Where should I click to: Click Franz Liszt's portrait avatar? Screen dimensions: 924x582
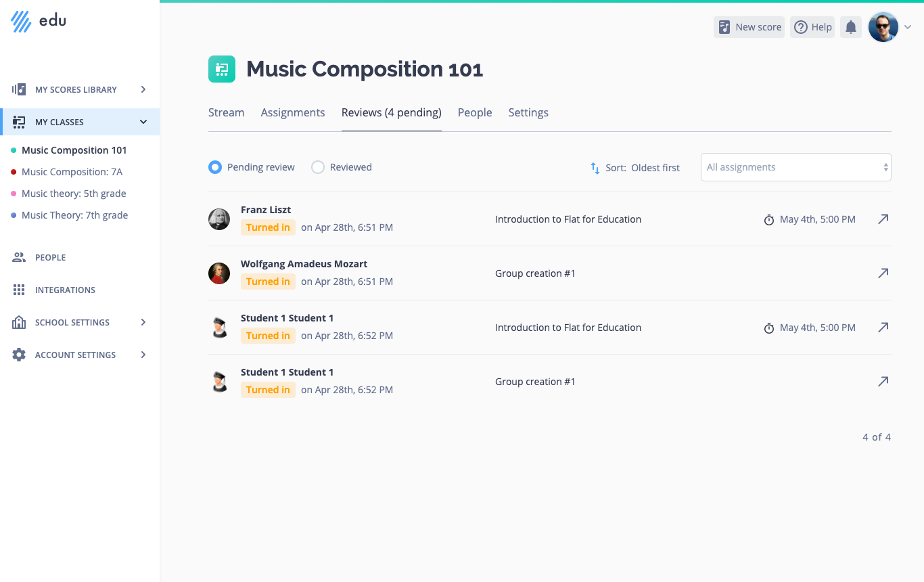[x=219, y=219]
